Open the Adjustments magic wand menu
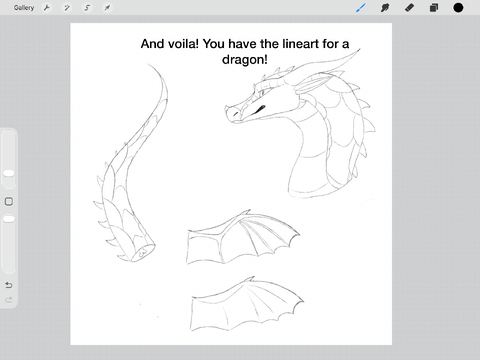The image size is (480, 360). pos(67,7)
